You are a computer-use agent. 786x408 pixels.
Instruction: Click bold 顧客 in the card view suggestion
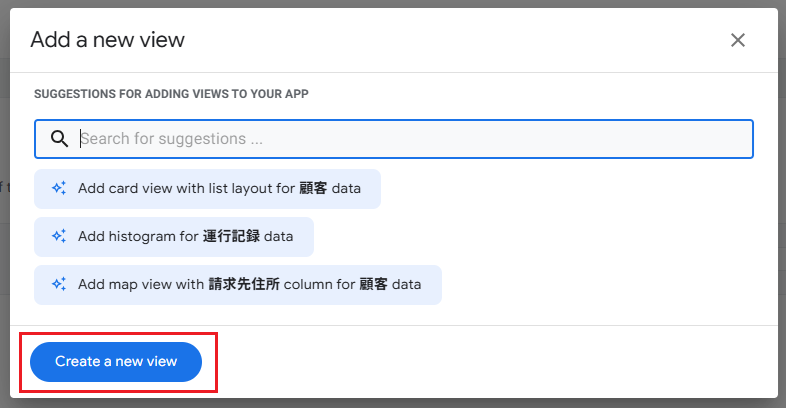(x=313, y=188)
